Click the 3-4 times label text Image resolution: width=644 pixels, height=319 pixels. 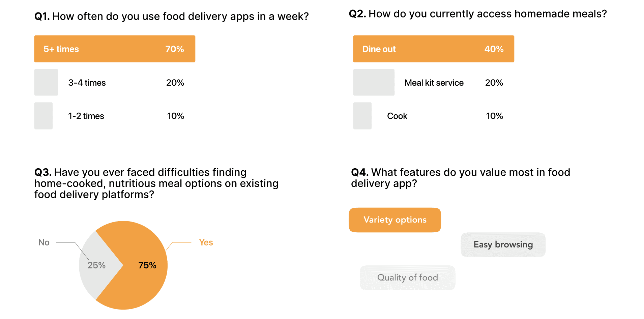87,83
